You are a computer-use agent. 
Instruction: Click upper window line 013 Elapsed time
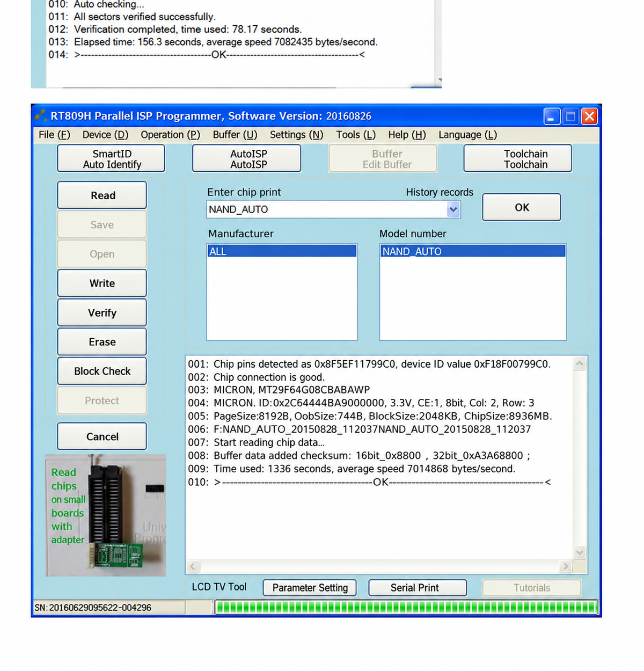pos(213,42)
